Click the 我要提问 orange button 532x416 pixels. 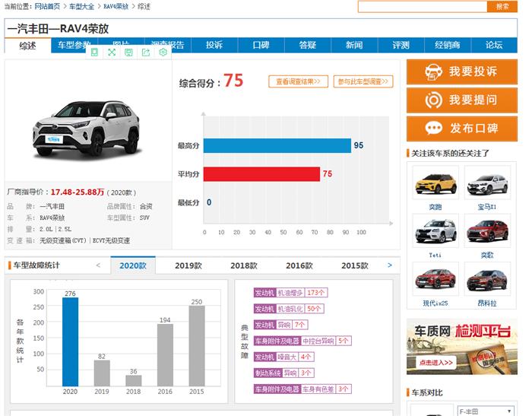coord(462,100)
